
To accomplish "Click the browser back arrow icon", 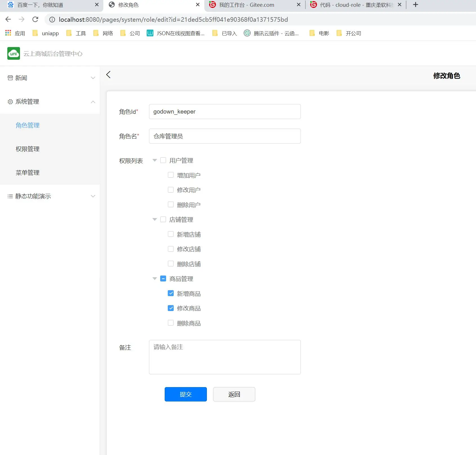I will coord(8,19).
